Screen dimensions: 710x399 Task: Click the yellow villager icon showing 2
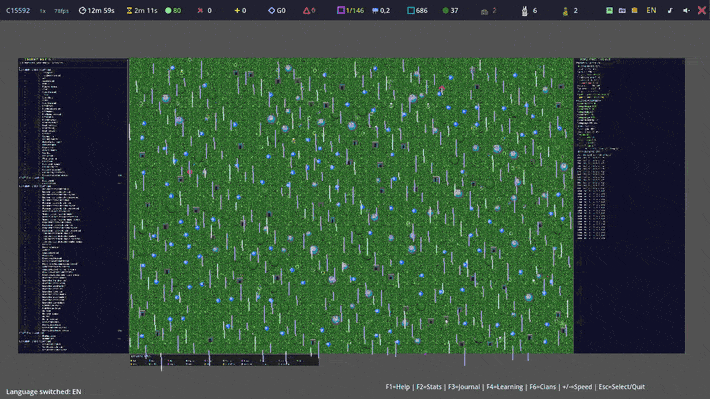point(566,11)
